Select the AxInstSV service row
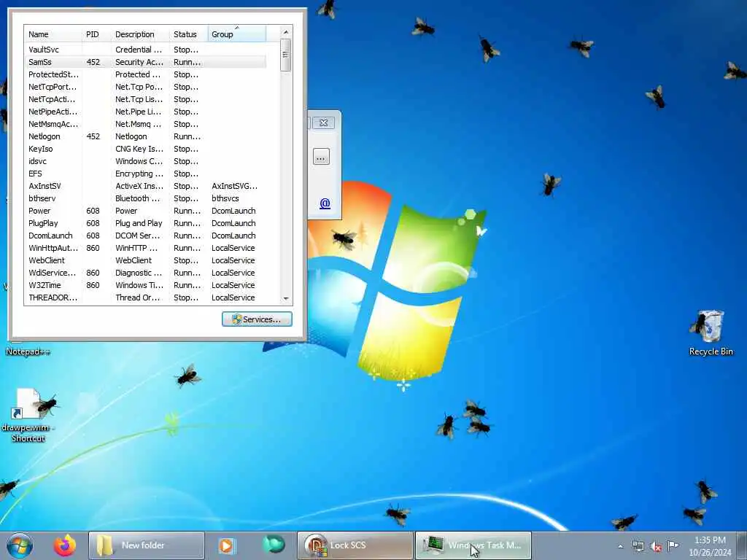This screenshot has height=560, width=747. [x=145, y=186]
